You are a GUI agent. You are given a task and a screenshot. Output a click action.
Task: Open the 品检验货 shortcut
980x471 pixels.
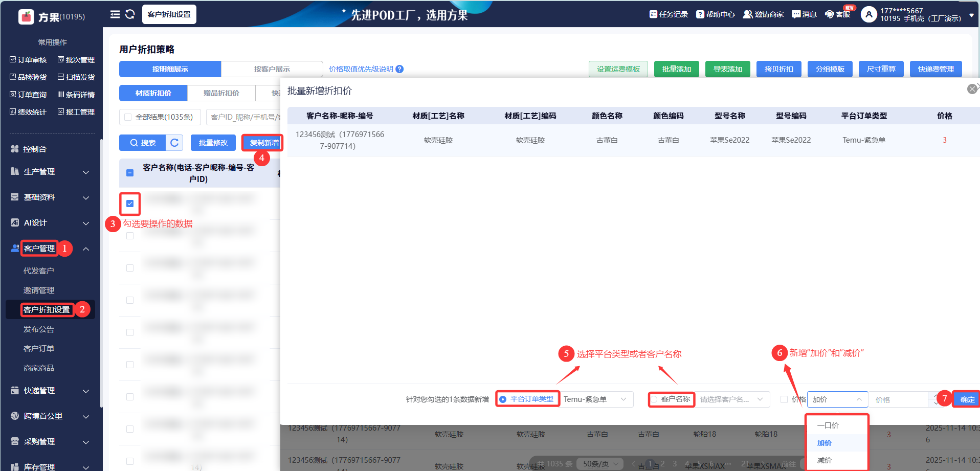[28, 77]
